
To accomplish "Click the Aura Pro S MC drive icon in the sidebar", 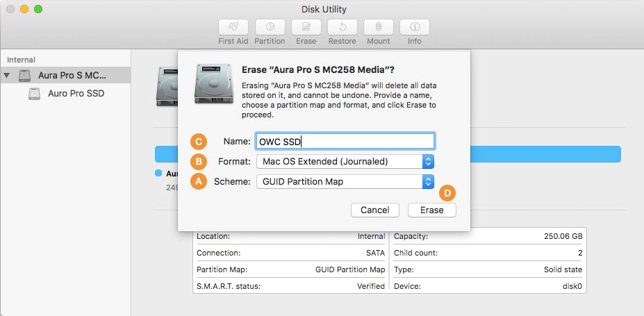I will (x=24, y=76).
